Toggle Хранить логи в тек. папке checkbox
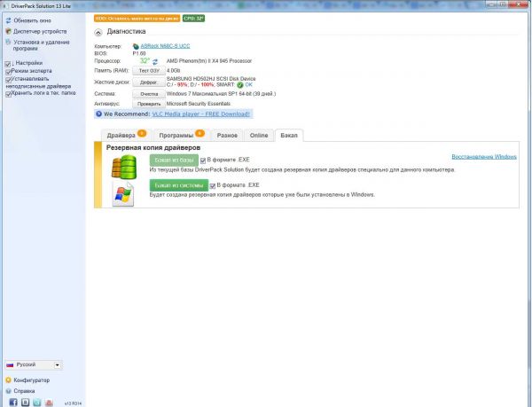The height and width of the screenshot is (407, 532). coord(8,94)
